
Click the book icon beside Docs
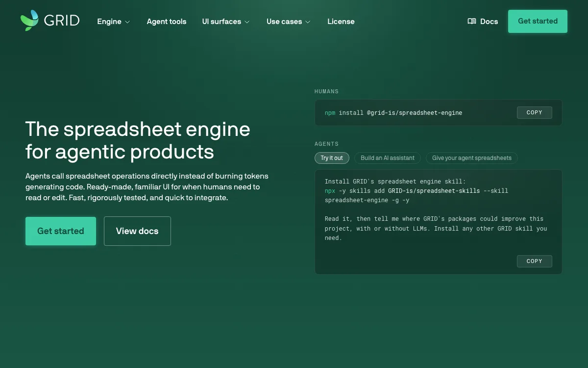[x=472, y=22]
